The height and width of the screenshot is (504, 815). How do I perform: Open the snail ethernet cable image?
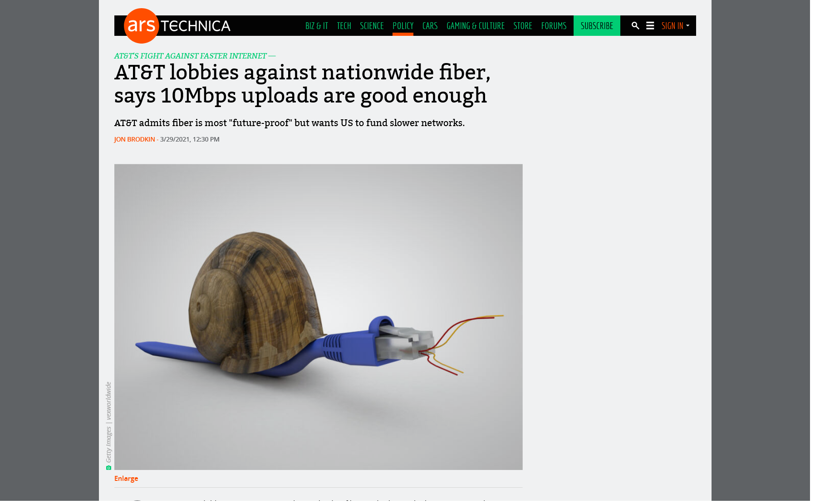(x=318, y=317)
